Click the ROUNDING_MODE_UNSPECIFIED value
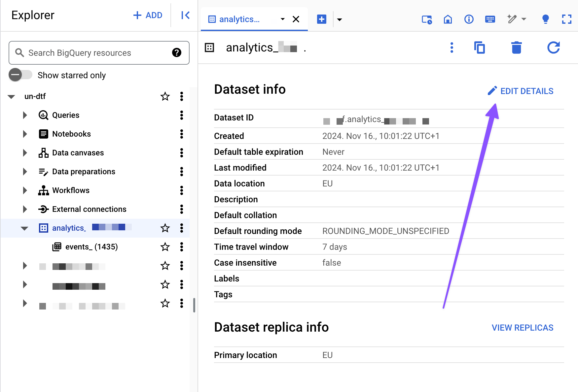This screenshot has height=392, width=578. tap(386, 231)
